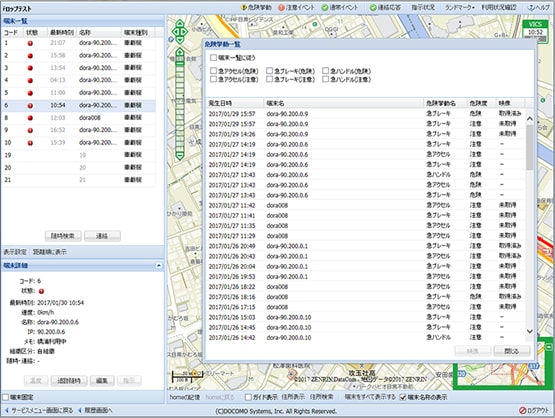Sort terminal list by コード column
The width and height of the screenshot is (555, 418).
(12, 33)
